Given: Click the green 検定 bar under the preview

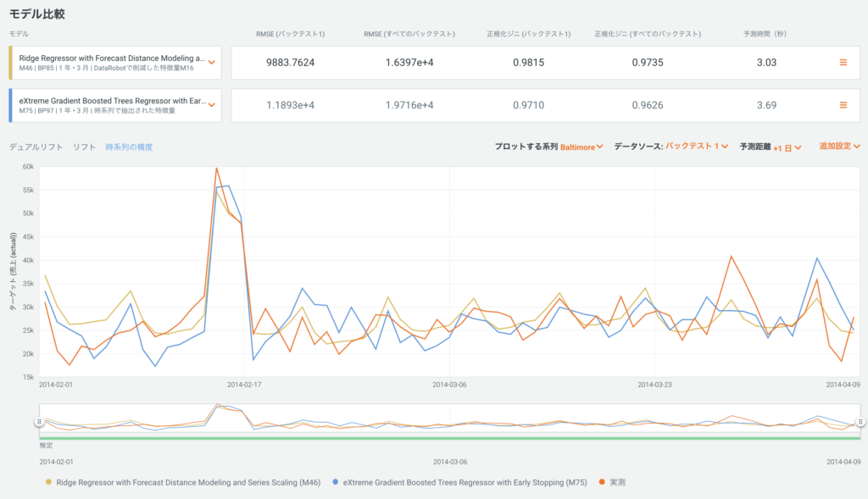Looking at the screenshot, I should 449,438.
